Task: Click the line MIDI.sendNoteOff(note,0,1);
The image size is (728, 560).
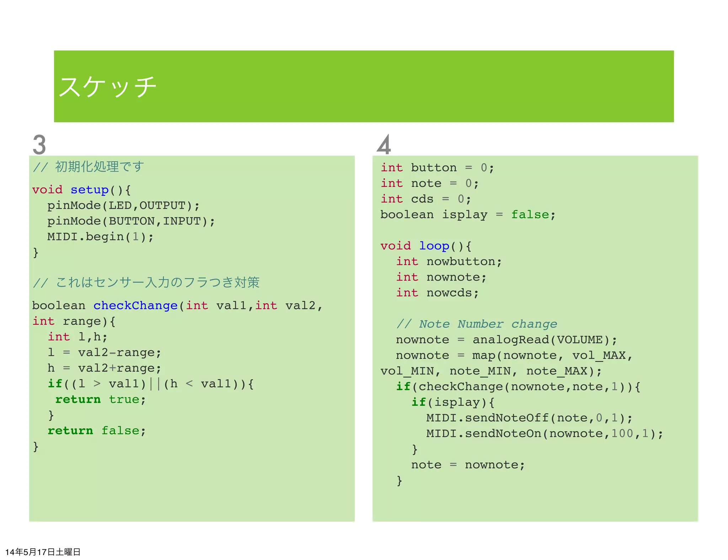Action: coord(529,418)
